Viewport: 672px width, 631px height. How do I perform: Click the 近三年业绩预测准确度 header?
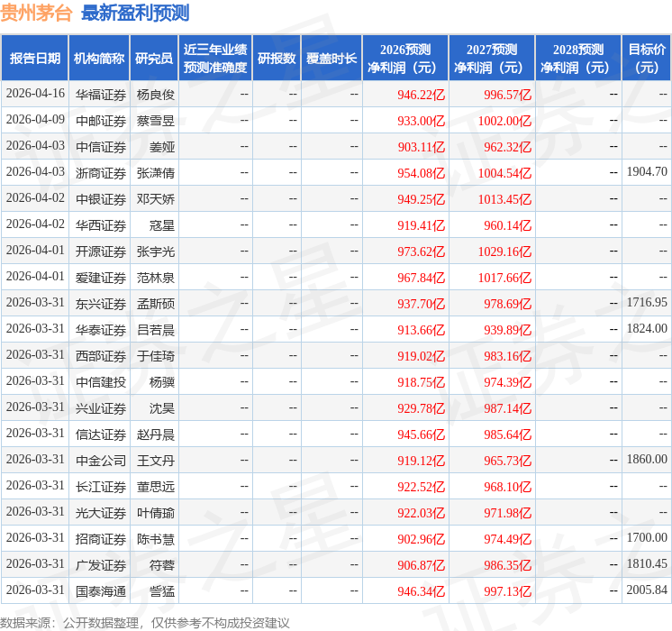(215, 59)
